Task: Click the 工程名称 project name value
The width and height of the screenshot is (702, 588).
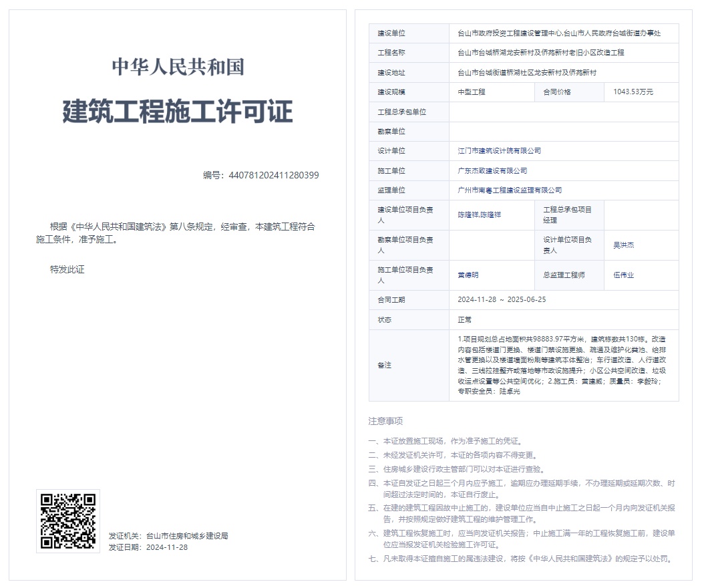Action: pyautogui.click(x=540, y=53)
